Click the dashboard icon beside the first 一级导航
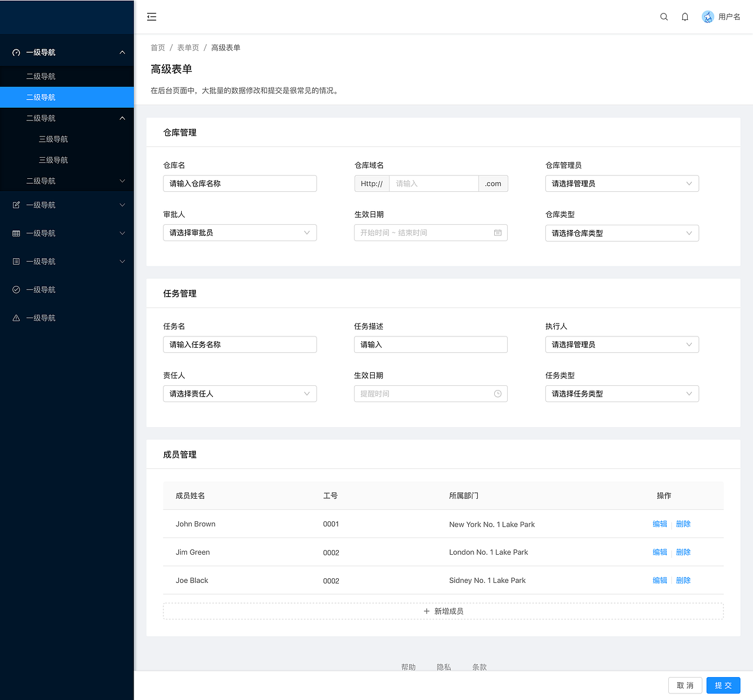The height and width of the screenshot is (700, 753). [x=16, y=52]
